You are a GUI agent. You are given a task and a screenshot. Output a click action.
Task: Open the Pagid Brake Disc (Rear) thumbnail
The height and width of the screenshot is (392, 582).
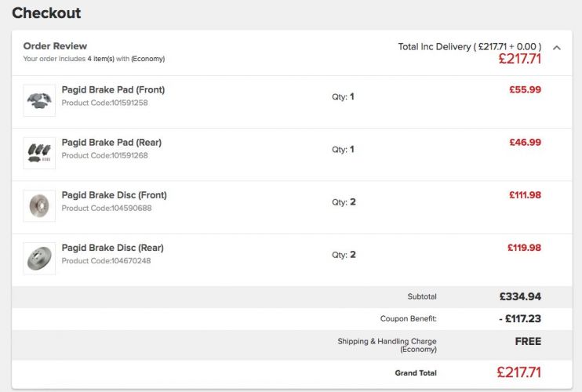pos(39,259)
